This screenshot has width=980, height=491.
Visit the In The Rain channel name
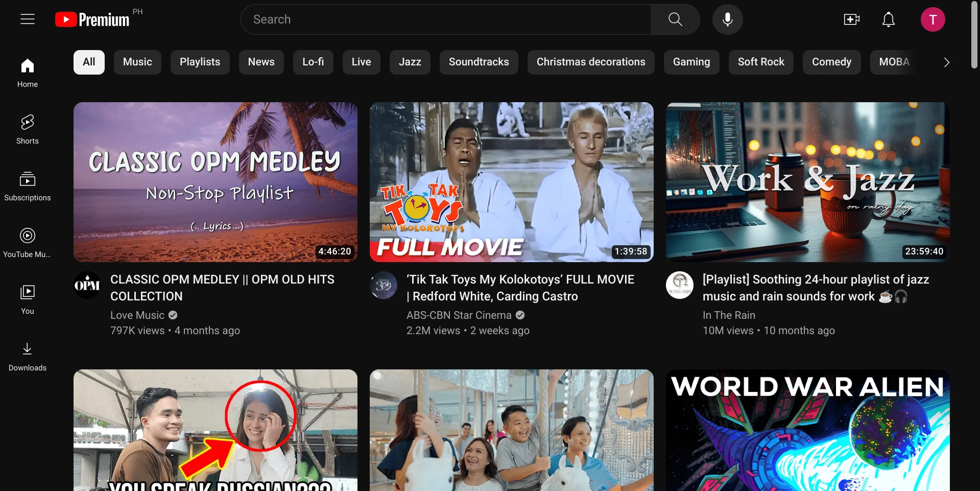[729, 315]
